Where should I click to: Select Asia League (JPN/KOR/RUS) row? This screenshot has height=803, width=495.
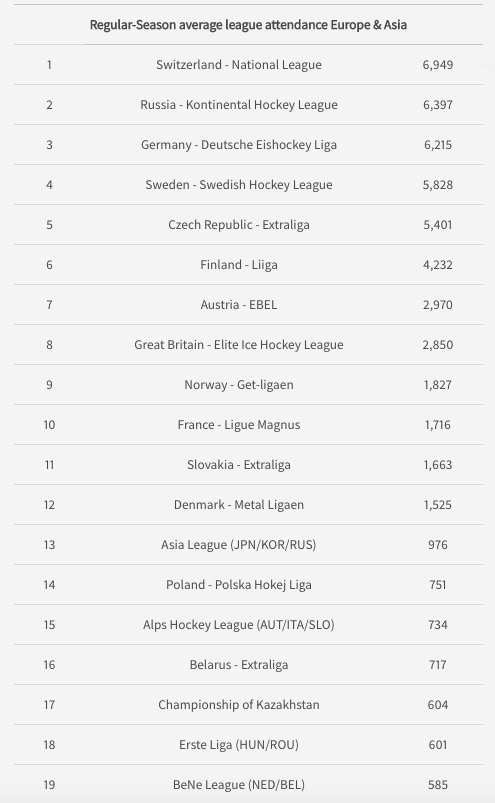click(x=248, y=544)
